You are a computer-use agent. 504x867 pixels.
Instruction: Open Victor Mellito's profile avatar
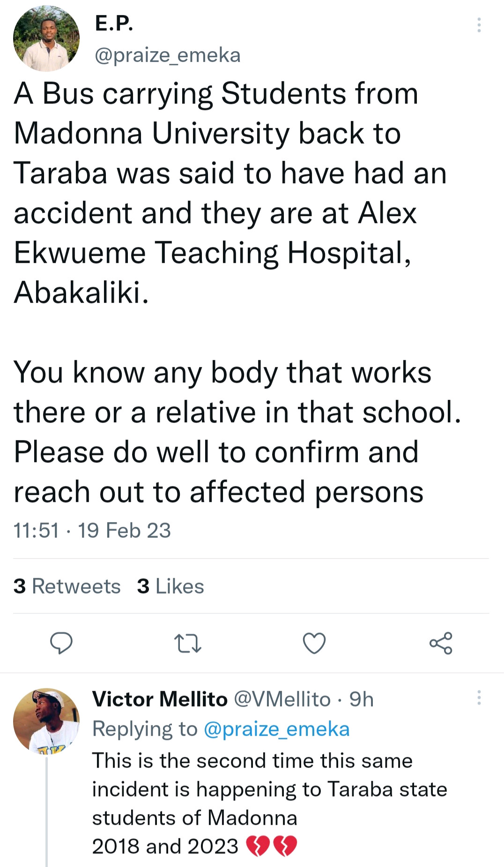coord(46,721)
